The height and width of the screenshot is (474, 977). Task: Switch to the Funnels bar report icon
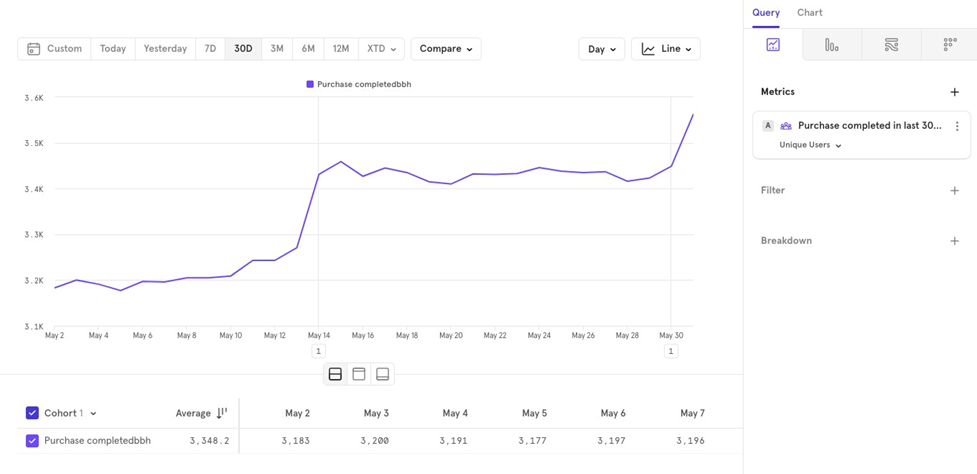click(x=832, y=45)
